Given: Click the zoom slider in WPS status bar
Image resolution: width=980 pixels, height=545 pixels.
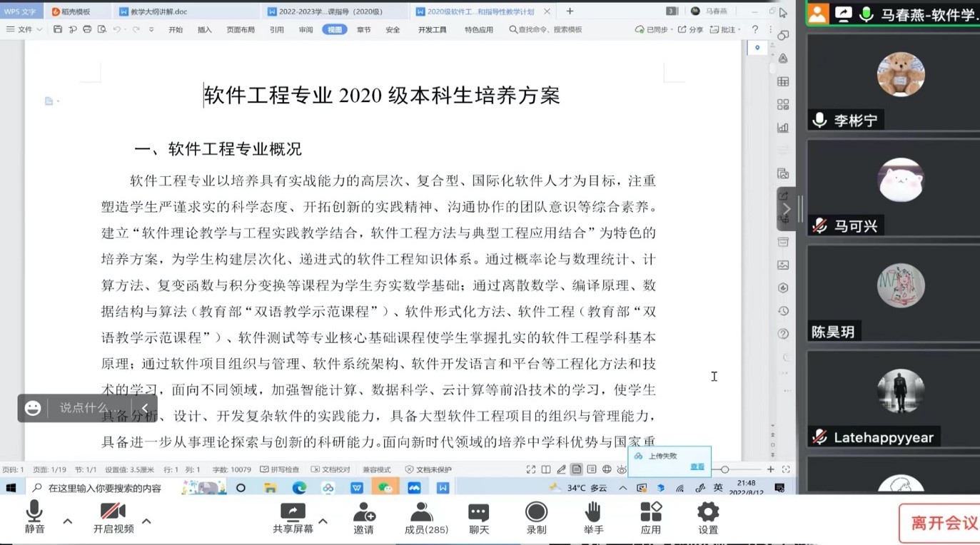Looking at the screenshot, I should pyautogui.click(x=724, y=469).
